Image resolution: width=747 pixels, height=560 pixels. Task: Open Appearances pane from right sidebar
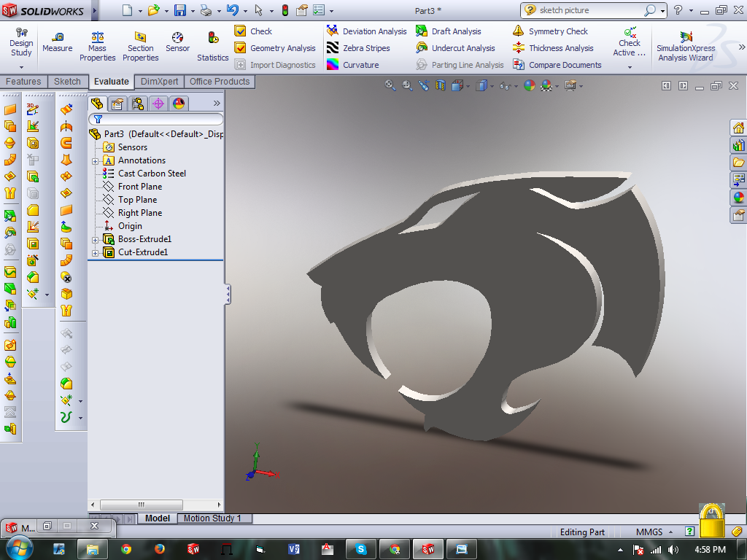(x=738, y=197)
